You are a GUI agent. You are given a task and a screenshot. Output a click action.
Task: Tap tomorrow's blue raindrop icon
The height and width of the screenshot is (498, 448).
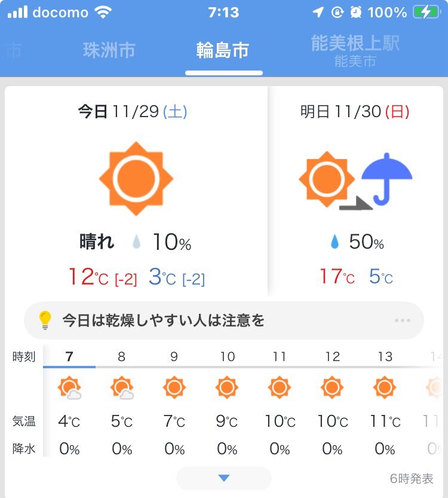[x=335, y=242]
